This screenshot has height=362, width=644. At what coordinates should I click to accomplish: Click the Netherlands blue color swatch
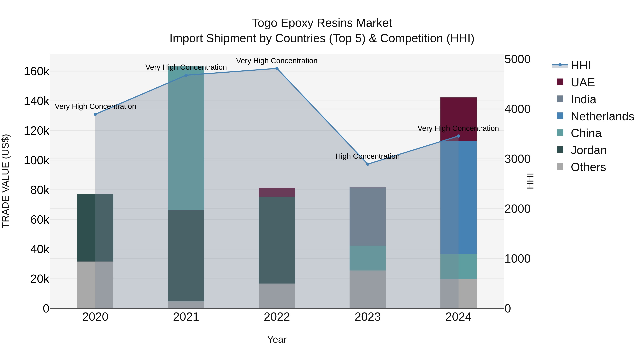(560, 116)
